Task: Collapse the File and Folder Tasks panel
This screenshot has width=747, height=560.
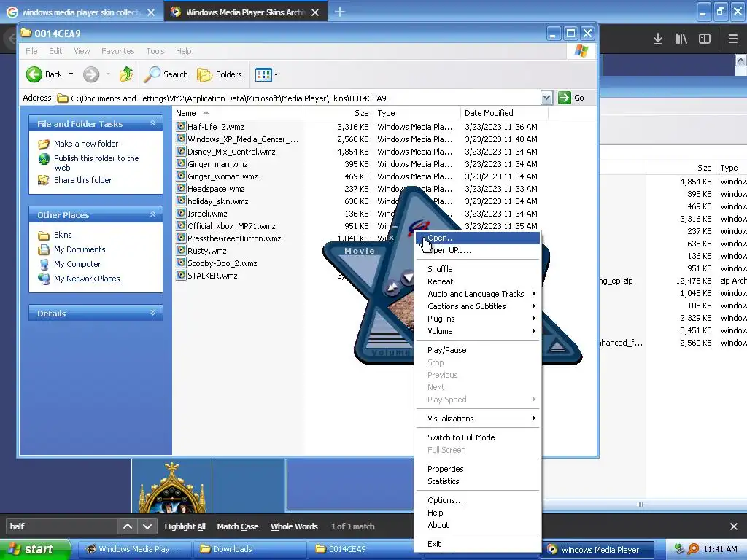Action: (x=153, y=123)
